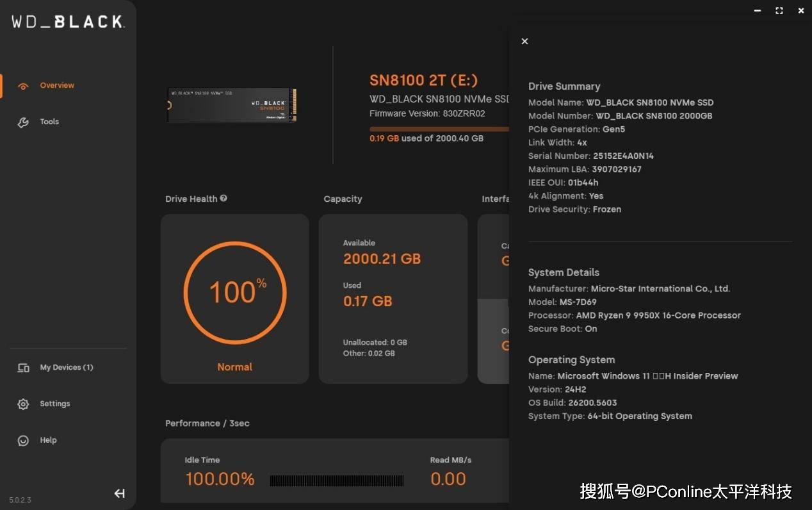The width and height of the screenshot is (812, 510).
Task: Open the Overview section
Action: pos(57,85)
